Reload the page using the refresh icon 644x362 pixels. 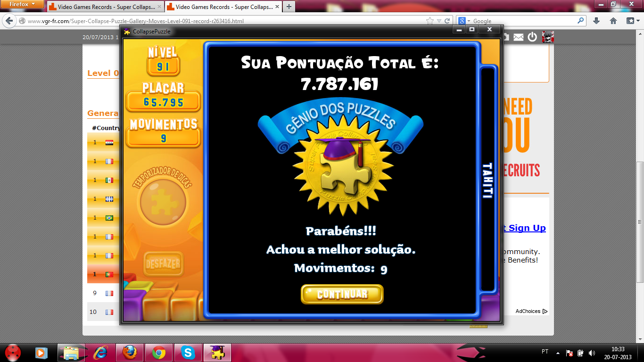[x=447, y=21]
